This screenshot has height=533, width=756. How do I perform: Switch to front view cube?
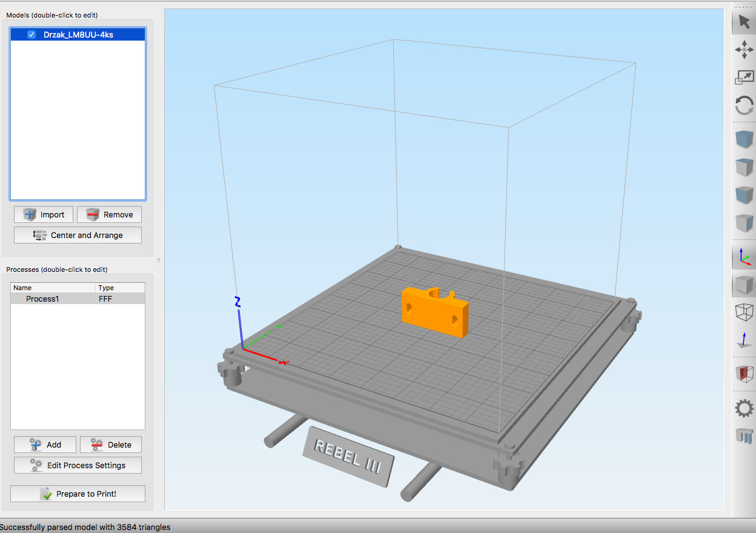pyautogui.click(x=744, y=195)
